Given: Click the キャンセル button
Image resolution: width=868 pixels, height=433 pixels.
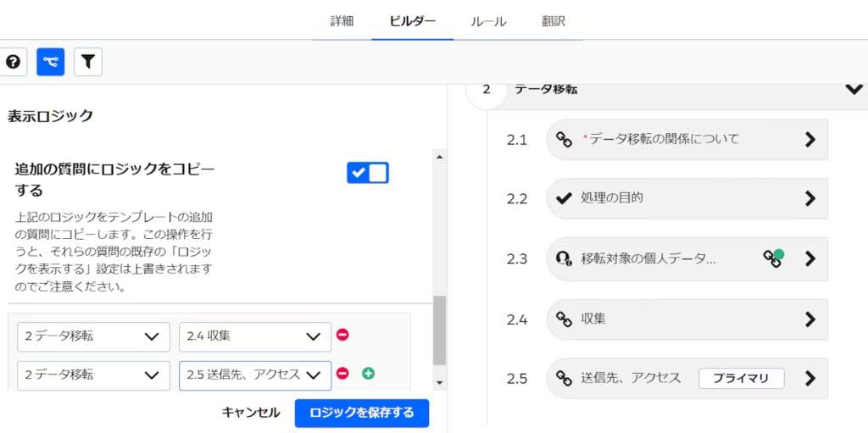Looking at the screenshot, I should [x=251, y=413].
